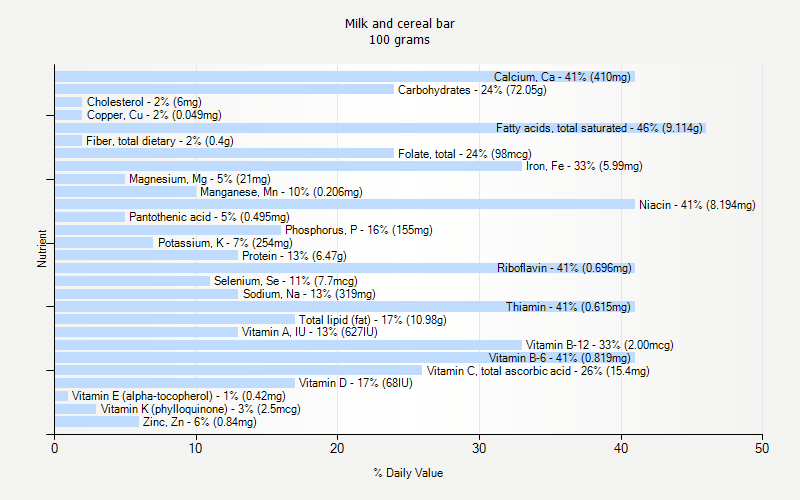Click the 'Calcium, Ca - 41% (410mg)' label
Screen dimensions: 800x500
tap(562, 77)
